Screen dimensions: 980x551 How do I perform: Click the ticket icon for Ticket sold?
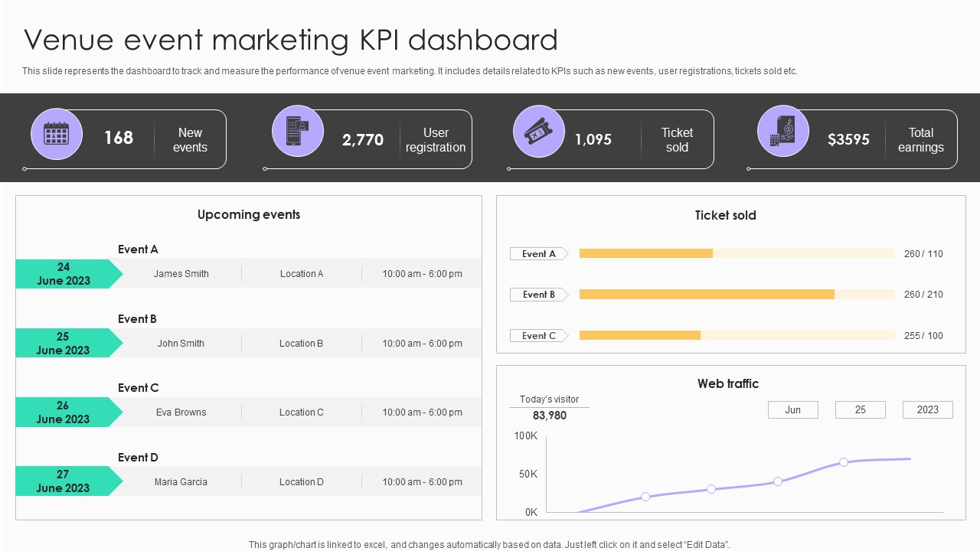[539, 132]
